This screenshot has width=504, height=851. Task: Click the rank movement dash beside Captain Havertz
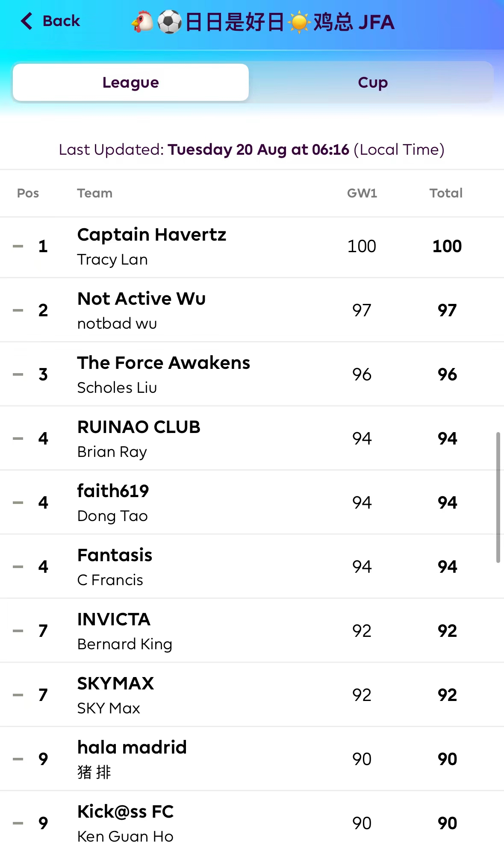coord(18,246)
